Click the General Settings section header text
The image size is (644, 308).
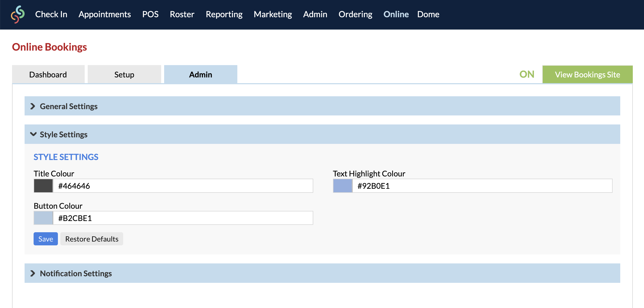(x=69, y=106)
